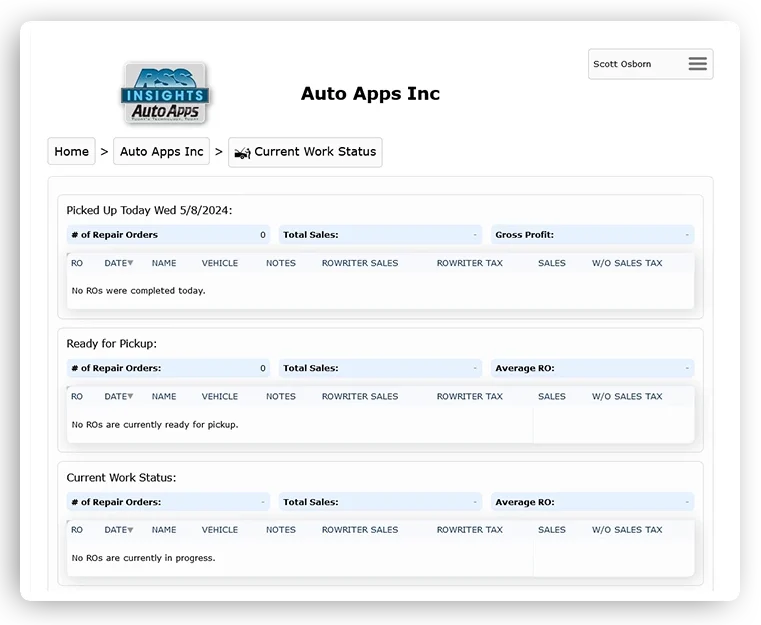
Task: Click SALES header in Current Work Status table
Action: (x=551, y=530)
